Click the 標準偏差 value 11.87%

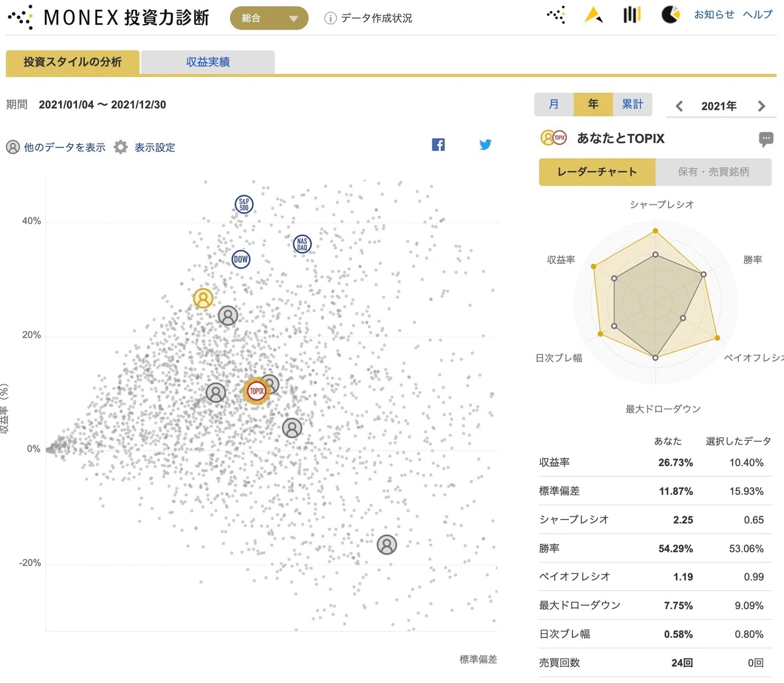(x=676, y=491)
